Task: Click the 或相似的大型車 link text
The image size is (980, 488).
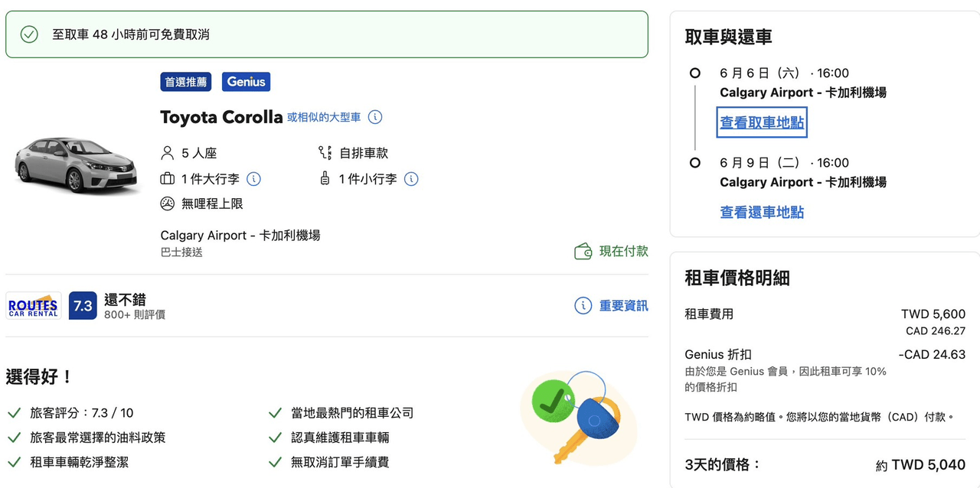Action: point(324,117)
